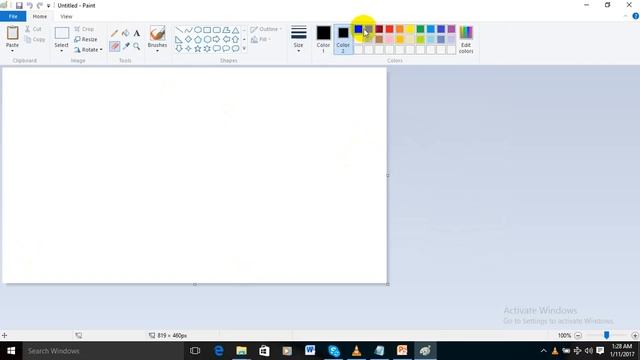640x360 pixels.
Task: Open Word from the taskbar
Action: (x=310, y=351)
